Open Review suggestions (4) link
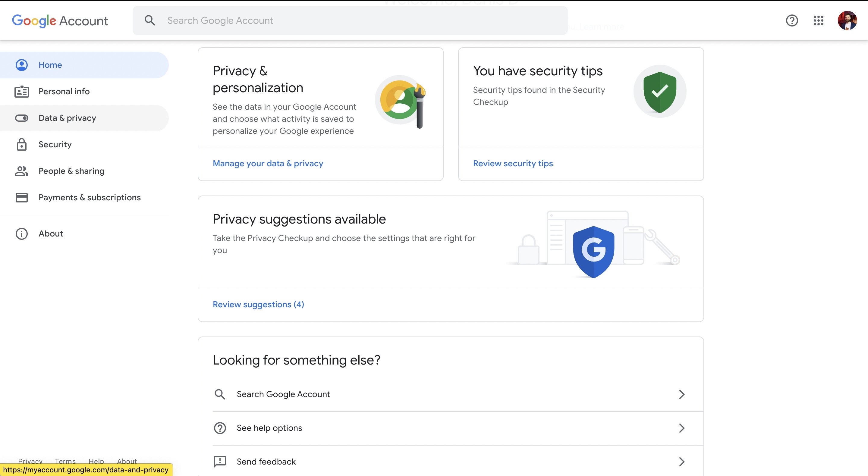The height and width of the screenshot is (476, 868). point(258,305)
